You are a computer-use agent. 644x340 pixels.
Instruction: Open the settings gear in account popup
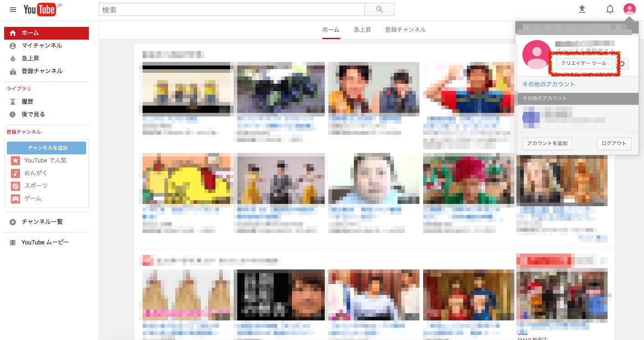tap(622, 64)
